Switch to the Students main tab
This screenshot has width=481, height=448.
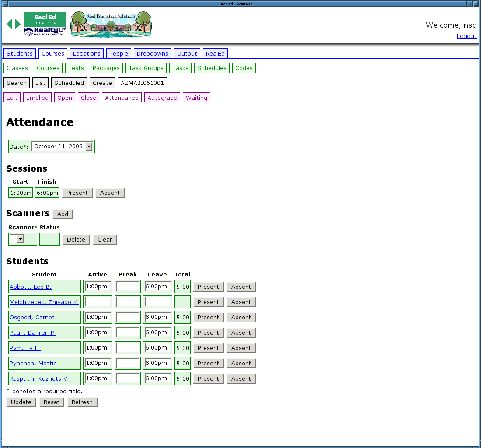[x=20, y=53]
